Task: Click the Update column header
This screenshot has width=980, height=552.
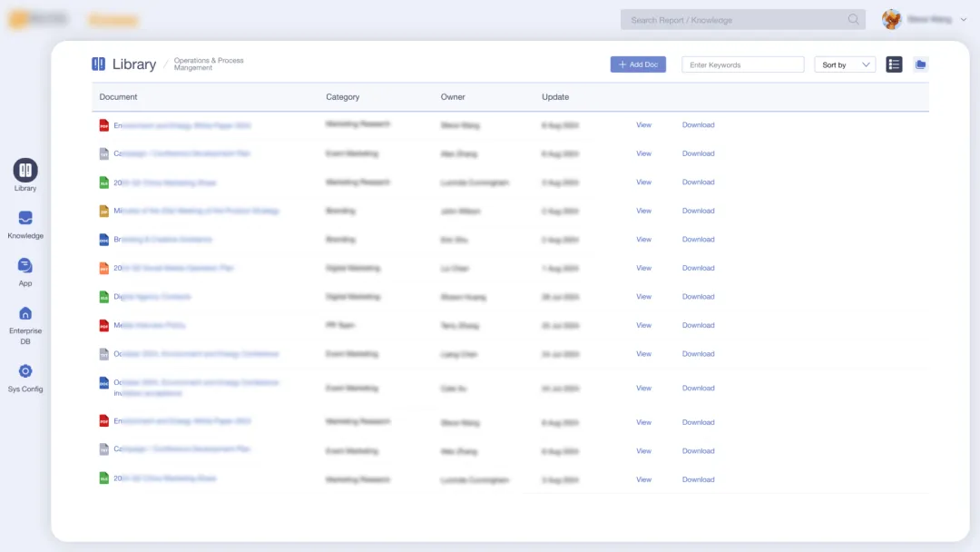Action: (555, 97)
